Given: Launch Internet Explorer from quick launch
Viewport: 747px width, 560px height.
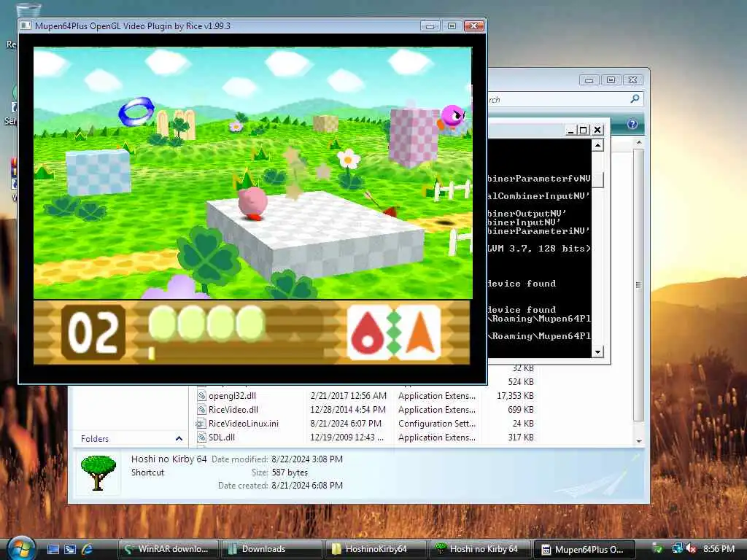Looking at the screenshot, I should point(88,549).
